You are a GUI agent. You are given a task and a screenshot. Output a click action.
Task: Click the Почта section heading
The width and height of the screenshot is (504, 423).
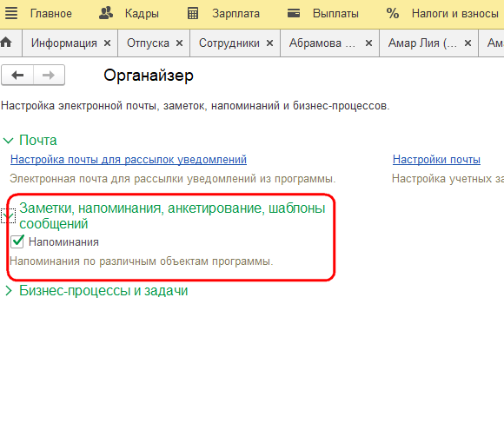pos(38,141)
